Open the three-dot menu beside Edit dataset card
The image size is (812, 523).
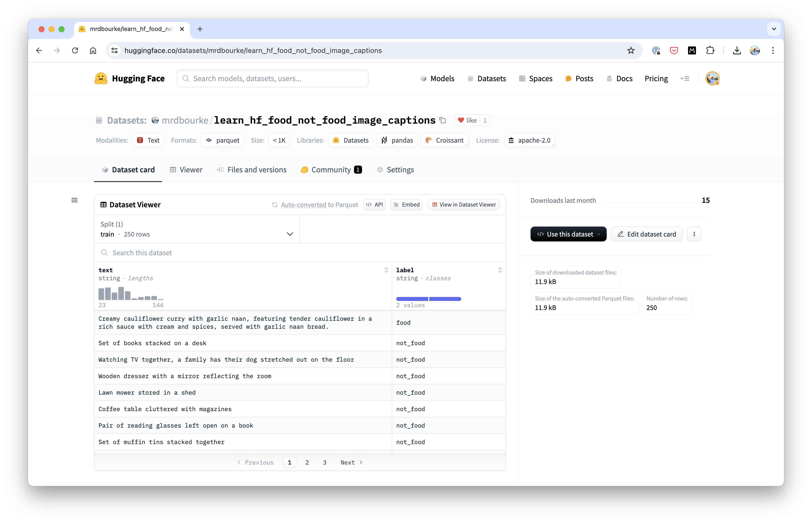tap(694, 234)
